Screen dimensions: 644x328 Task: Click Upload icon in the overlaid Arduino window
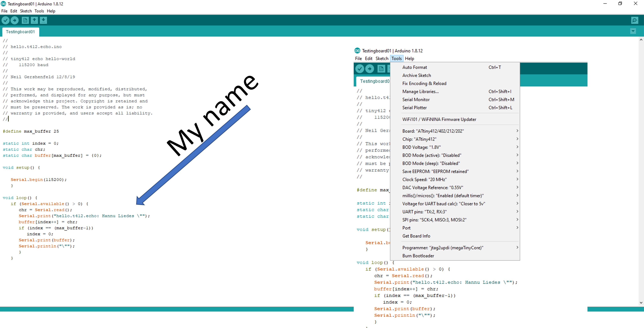click(370, 69)
